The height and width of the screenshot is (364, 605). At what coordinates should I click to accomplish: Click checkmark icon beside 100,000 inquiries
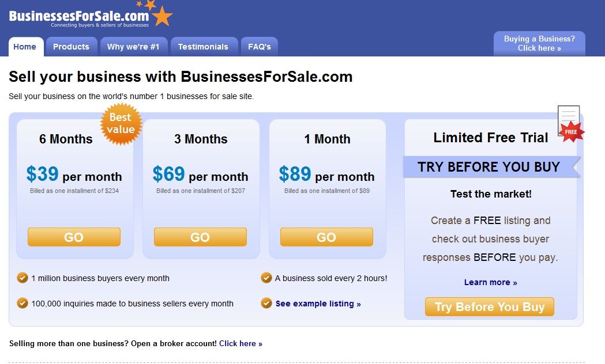22,303
